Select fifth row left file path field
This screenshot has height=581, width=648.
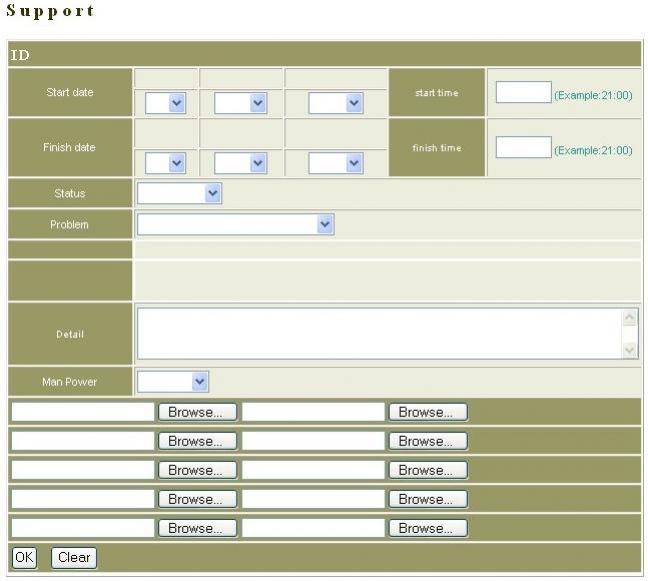tap(83, 528)
